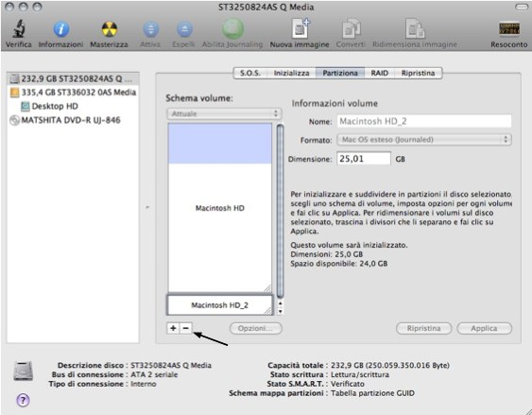Open the Ripristina tab
532x415 pixels.
418,73
